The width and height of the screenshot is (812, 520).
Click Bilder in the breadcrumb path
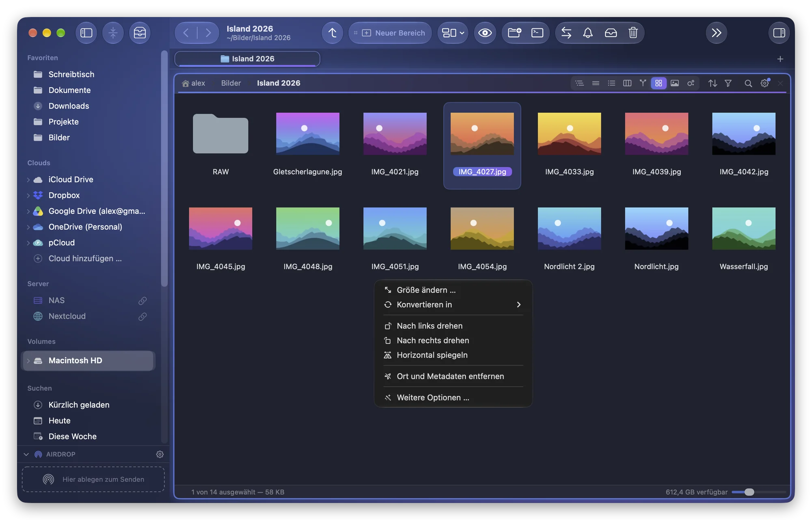click(x=231, y=83)
